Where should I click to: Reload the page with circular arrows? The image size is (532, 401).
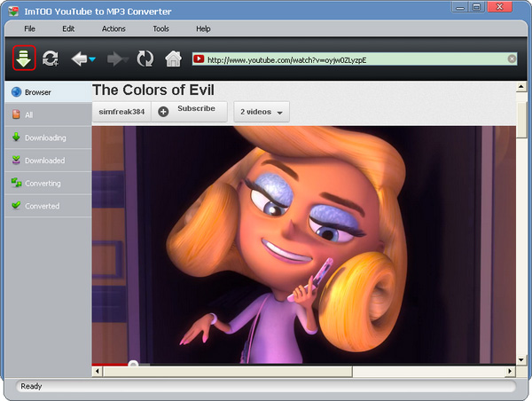(145, 59)
